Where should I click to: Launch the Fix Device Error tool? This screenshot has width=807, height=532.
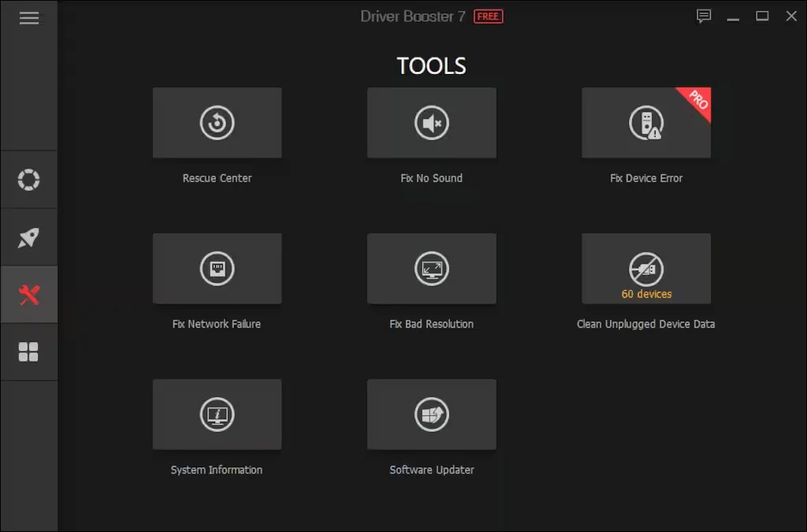coord(646,122)
